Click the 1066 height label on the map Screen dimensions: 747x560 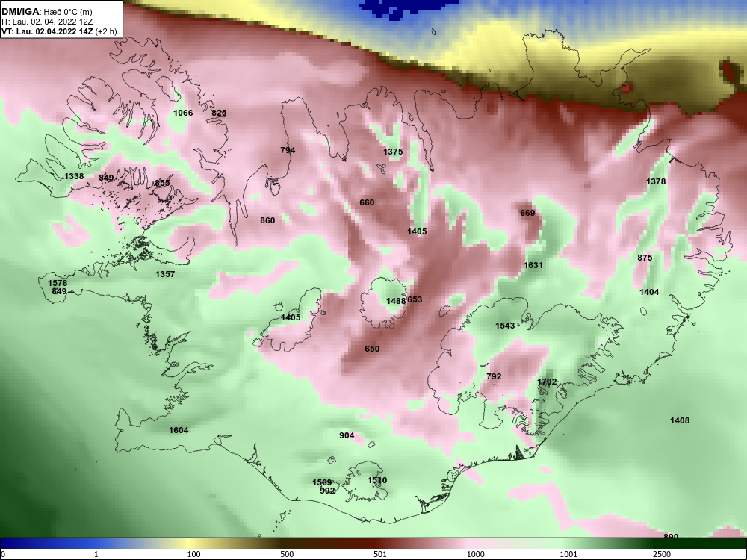click(183, 113)
